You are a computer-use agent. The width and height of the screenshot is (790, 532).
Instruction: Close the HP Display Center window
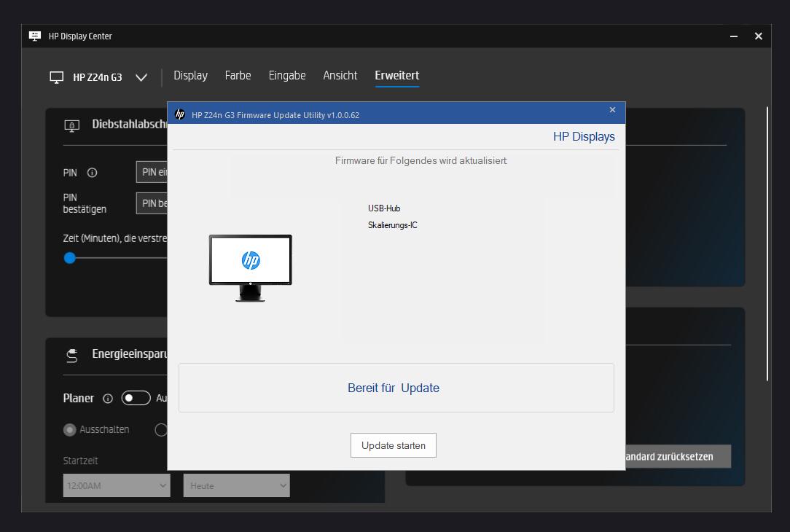pos(758,36)
